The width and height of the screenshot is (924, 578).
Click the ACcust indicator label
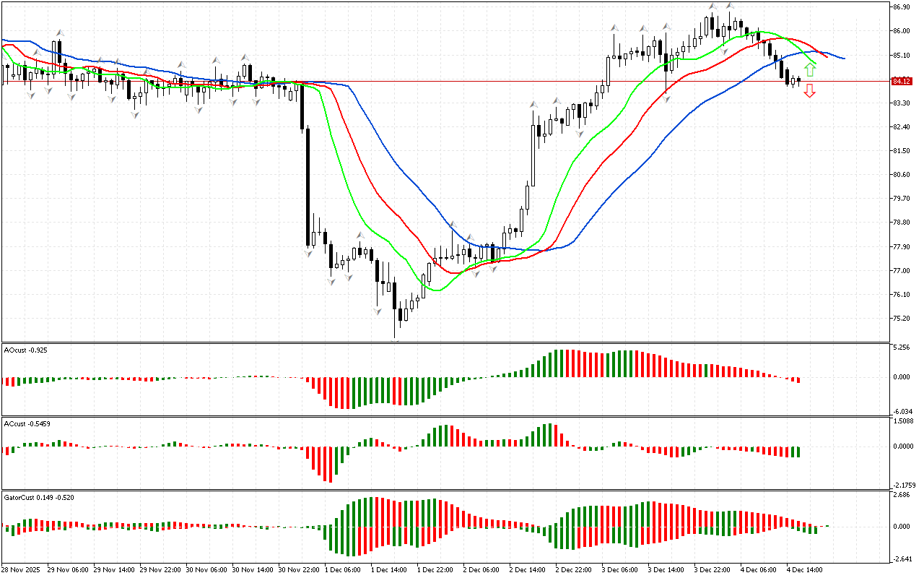click(x=27, y=423)
